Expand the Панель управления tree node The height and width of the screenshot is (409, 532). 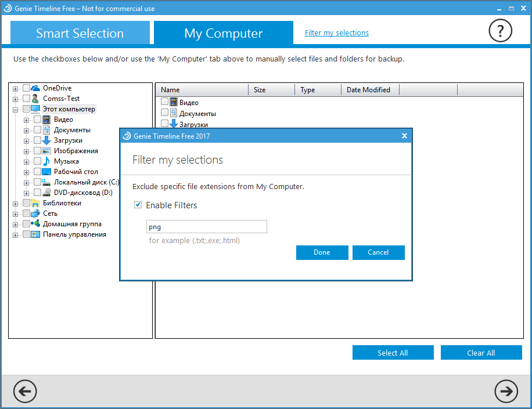click(x=15, y=235)
